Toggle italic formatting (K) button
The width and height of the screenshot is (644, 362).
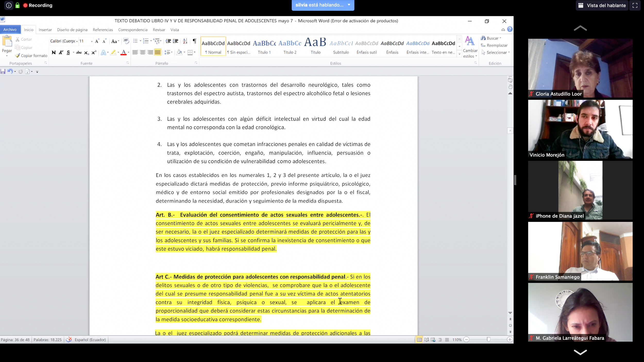point(61,53)
